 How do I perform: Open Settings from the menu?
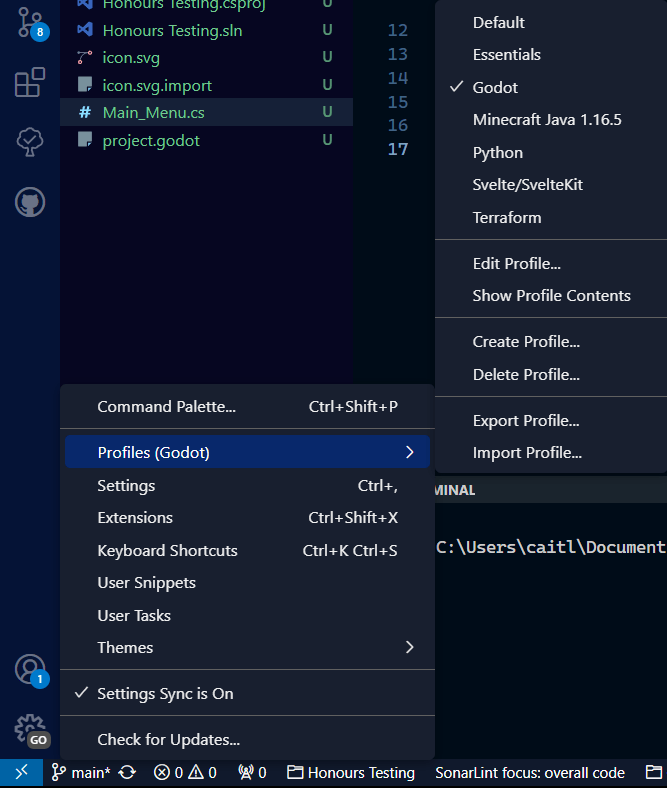247,485
